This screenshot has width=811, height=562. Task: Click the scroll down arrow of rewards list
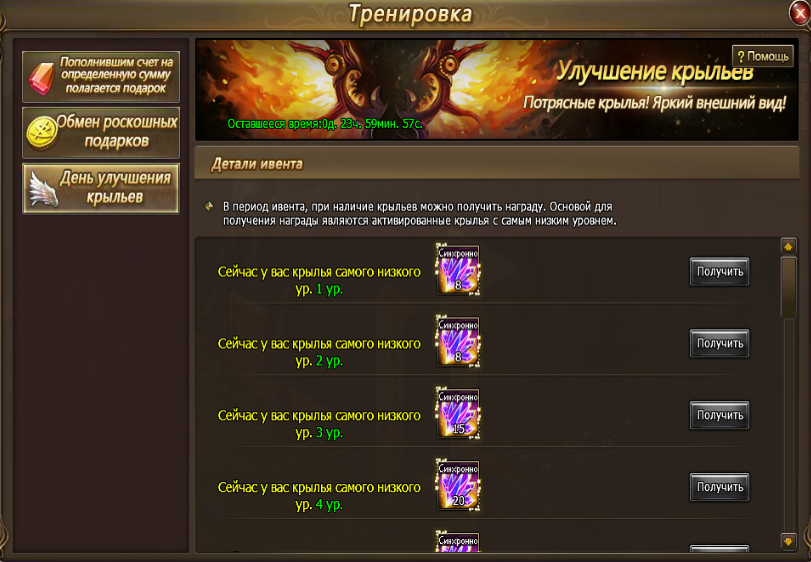(788, 541)
